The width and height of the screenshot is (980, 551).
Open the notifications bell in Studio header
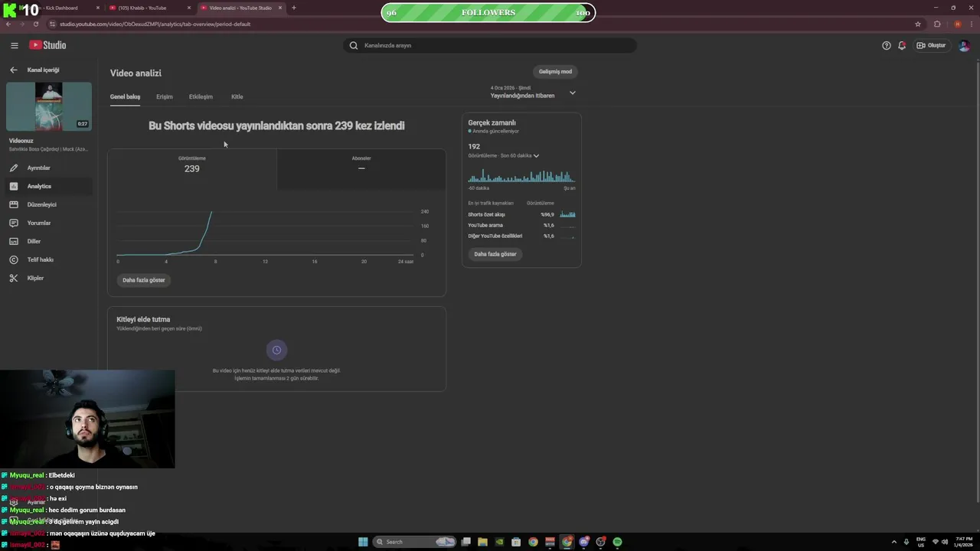[x=902, y=45]
